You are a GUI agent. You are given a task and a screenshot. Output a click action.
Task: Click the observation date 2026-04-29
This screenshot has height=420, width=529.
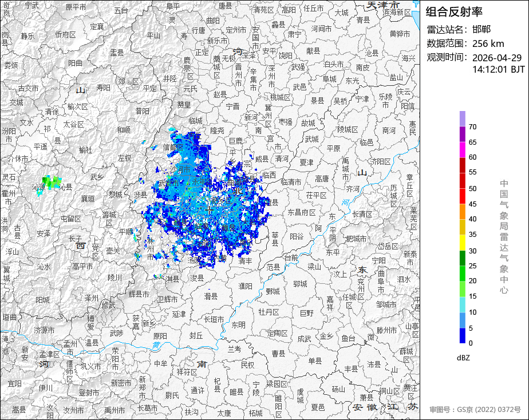[x=497, y=58]
